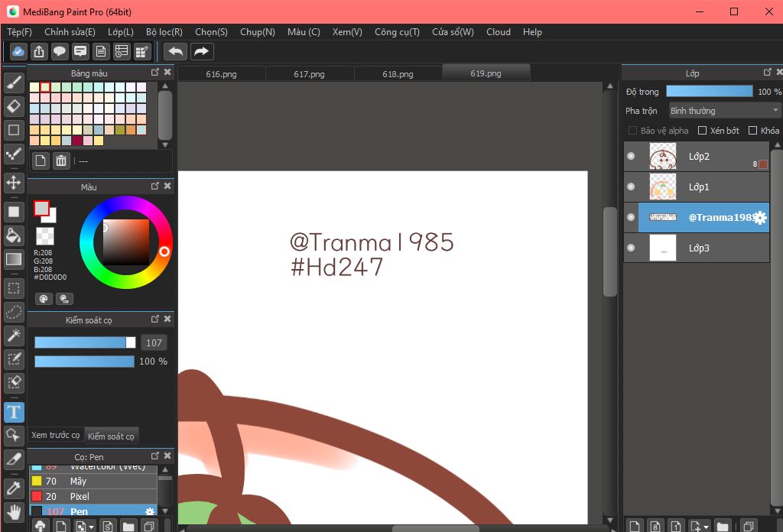Select the Brush tool in left toolbar
This screenshot has height=532, width=783.
point(14,83)
